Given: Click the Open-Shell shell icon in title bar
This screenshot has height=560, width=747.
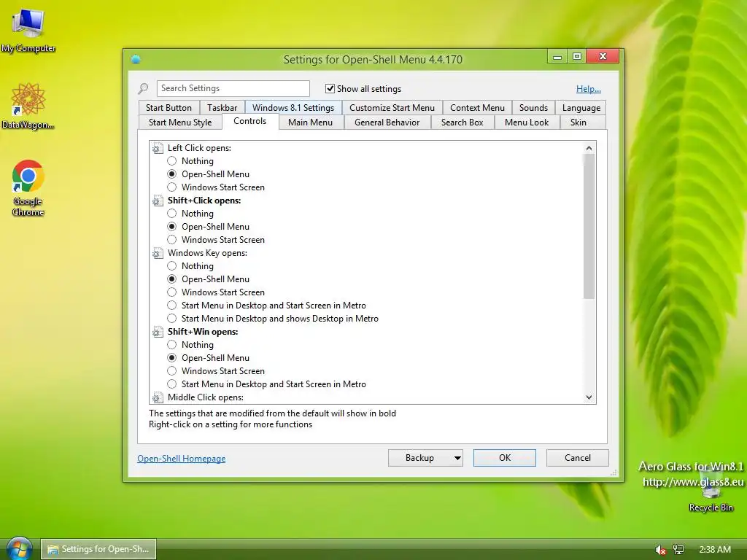Looking at the screenshot, I should coord(136,59).
